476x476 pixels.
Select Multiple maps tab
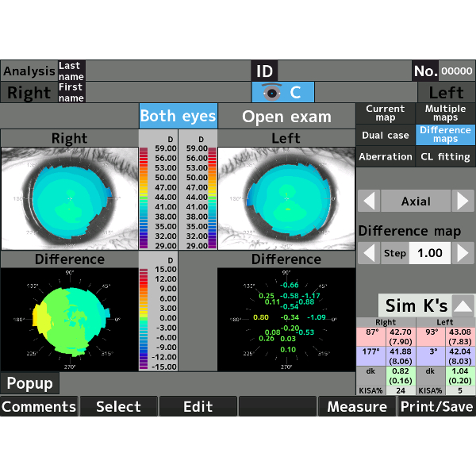(446, 113)
